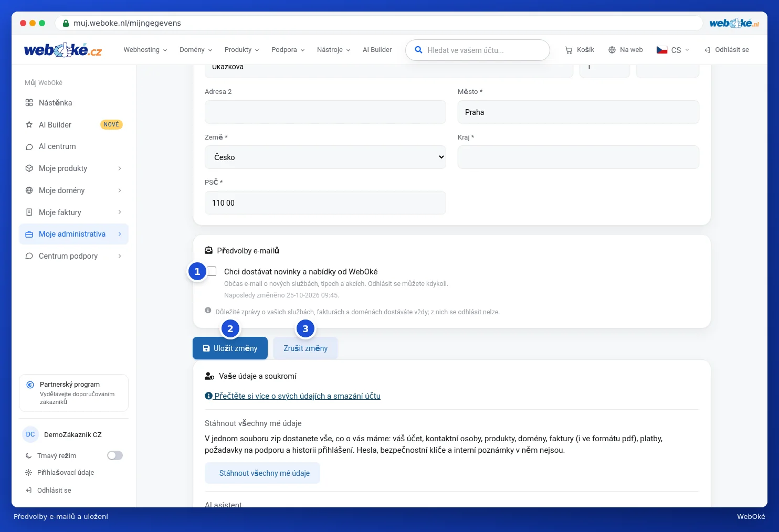Click the AI Builder star icon in sidebar
This screenshot has height=532, width=779.
(29, 125)
